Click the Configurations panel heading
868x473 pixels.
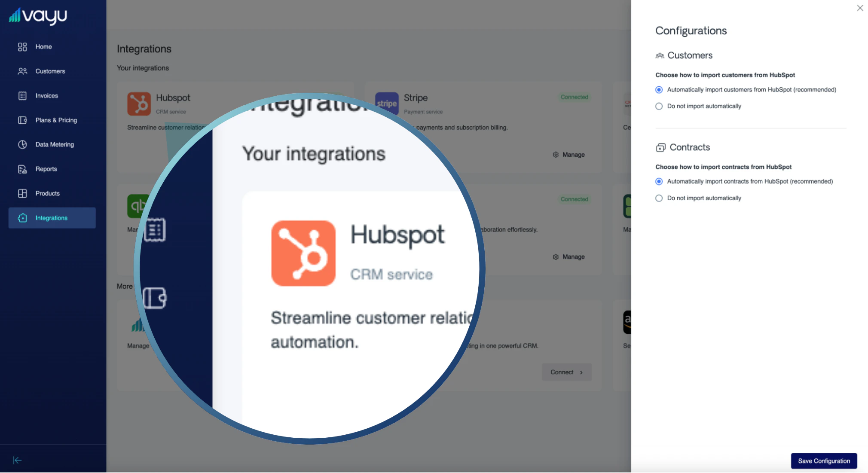[691, 31]
